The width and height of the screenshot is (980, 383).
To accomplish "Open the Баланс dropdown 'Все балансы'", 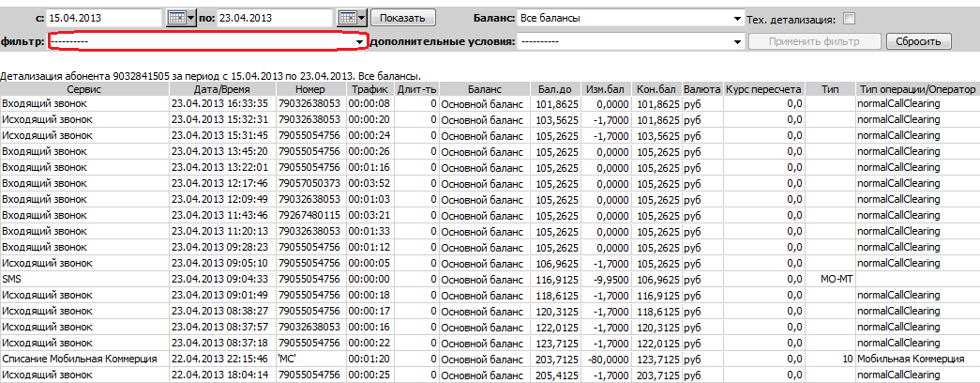I will [630, 18].
